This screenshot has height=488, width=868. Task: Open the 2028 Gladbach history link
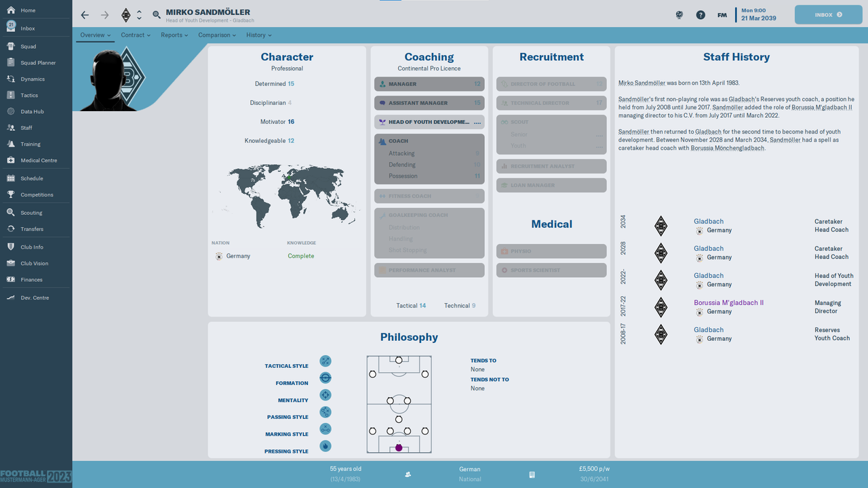pos(709,249)
